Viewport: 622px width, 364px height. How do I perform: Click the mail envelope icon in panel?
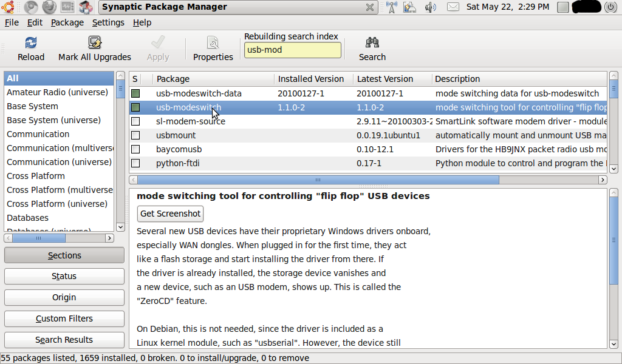(453, 7)
